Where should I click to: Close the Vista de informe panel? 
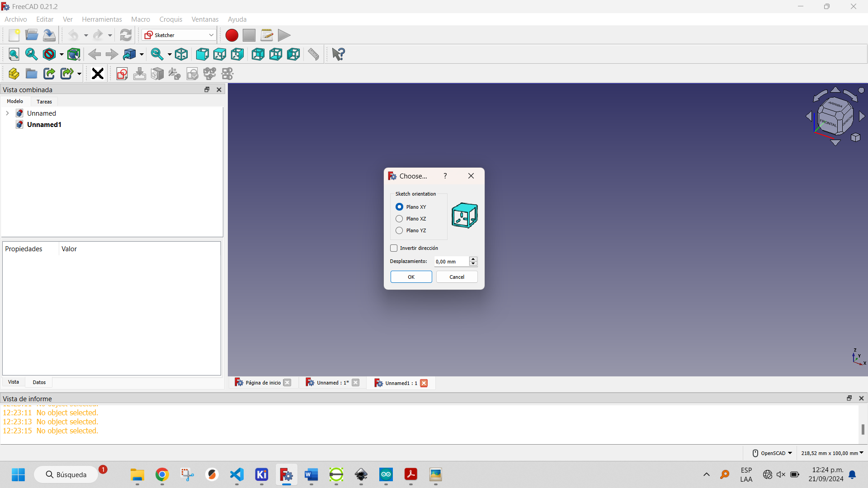861,399
